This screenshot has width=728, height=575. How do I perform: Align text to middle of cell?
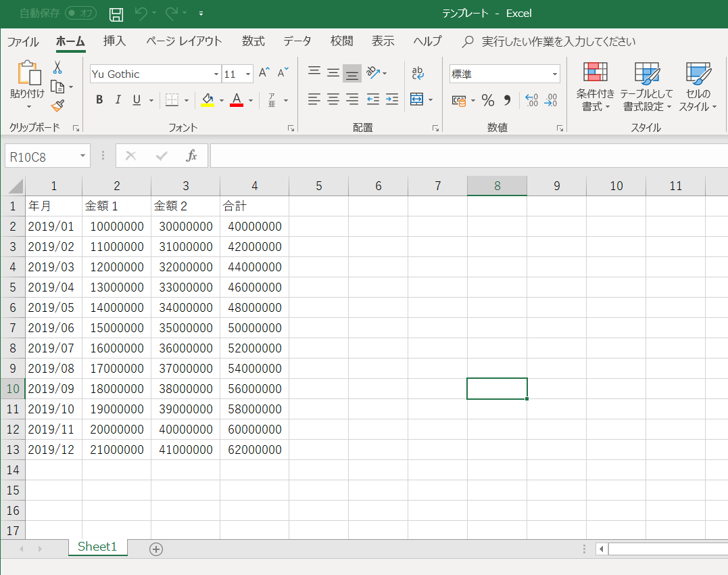pos(333,72)
